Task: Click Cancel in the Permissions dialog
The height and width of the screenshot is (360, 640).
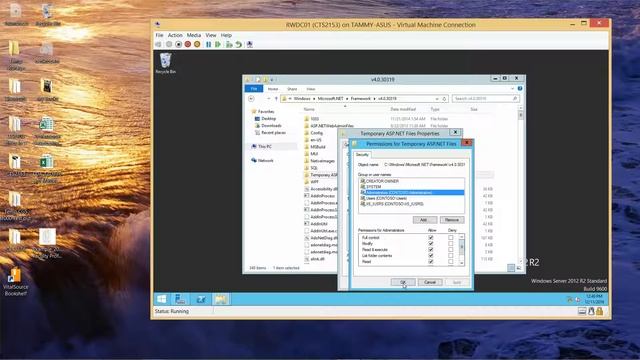Action: pos(430,282)
